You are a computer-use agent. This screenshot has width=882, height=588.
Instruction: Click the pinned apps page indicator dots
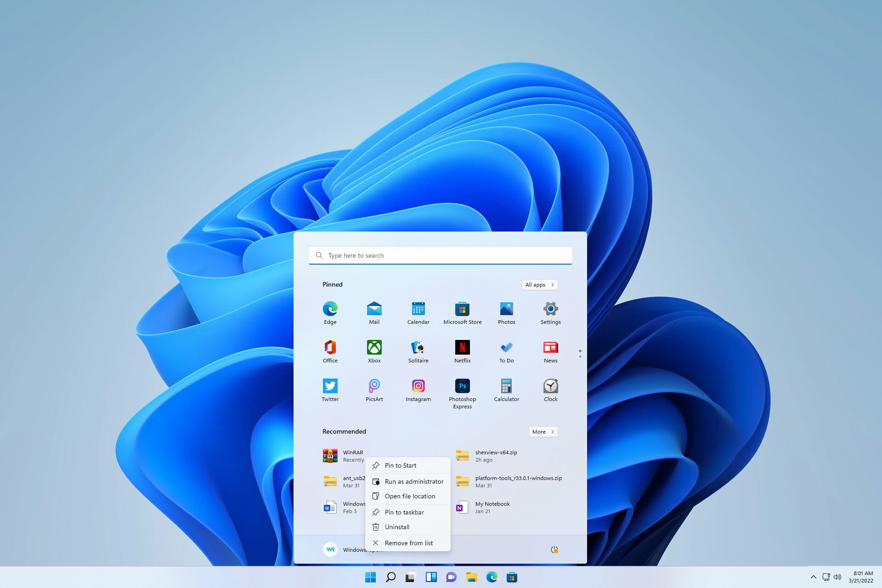pos(580,354)
